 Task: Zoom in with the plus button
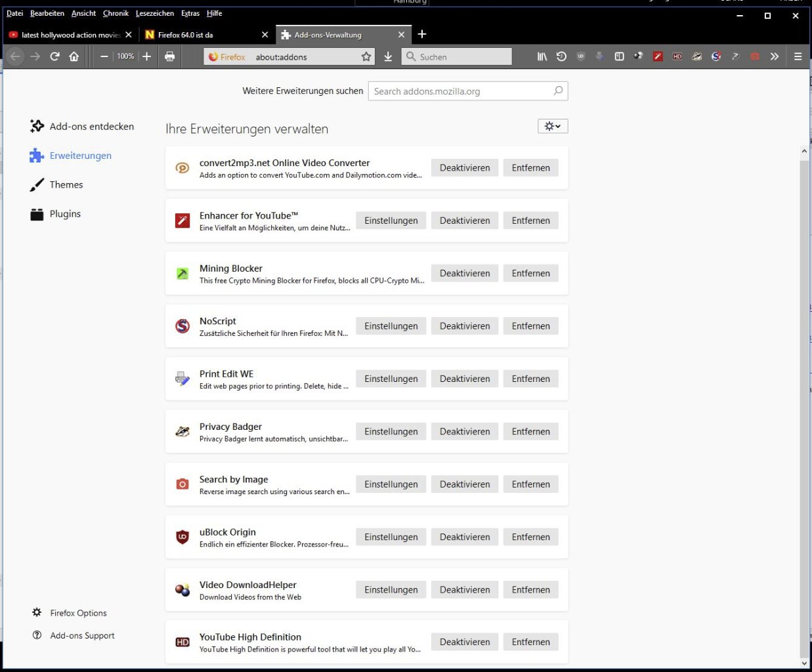click(x=147, y=56)
